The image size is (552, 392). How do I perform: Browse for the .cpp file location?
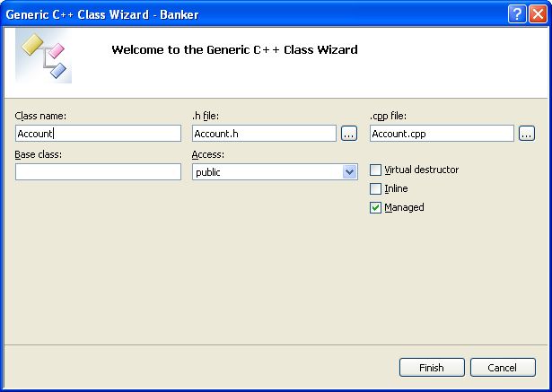[x=527, y=134]
